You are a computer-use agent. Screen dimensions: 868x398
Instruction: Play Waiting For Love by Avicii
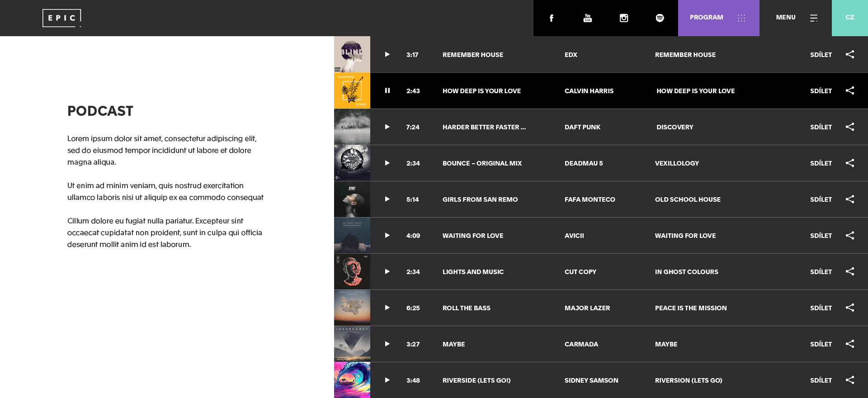point(387,235)
